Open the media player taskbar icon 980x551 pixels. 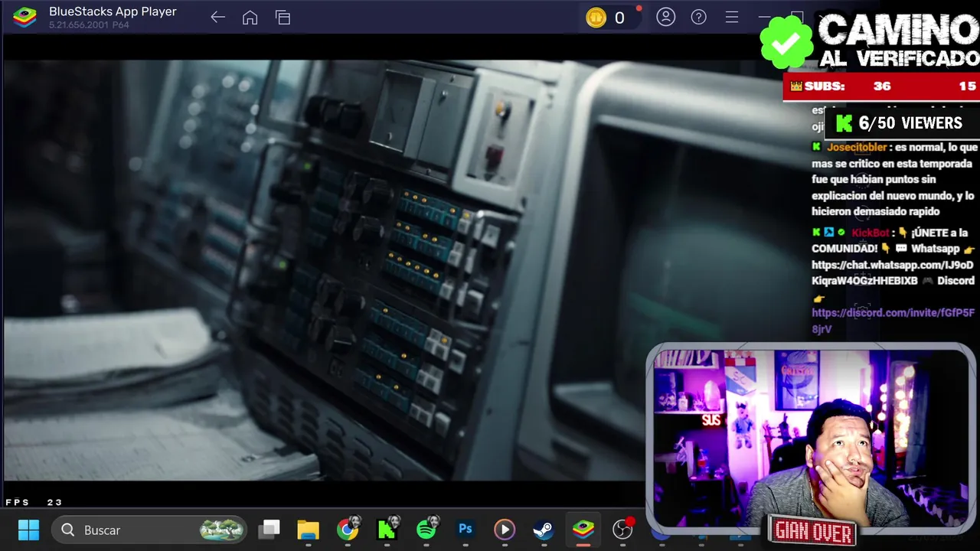(505, 530)
